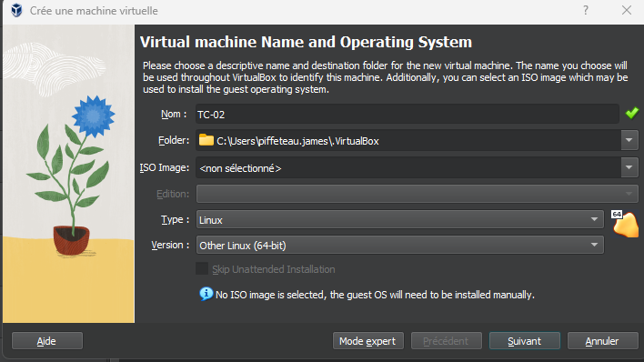Click the VirtualBox cube icon in title bar
This screenshot has height=362, width=644.
pos(16,10)
